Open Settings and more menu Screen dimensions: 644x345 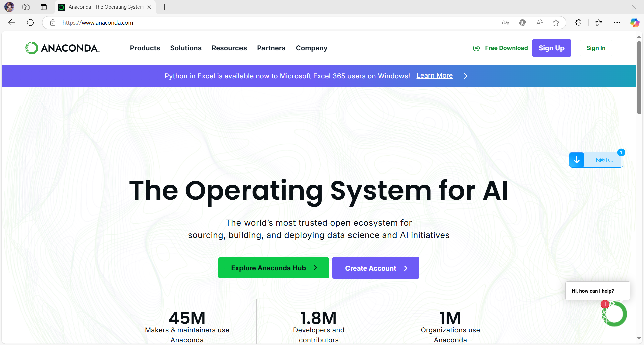point(617,23)
